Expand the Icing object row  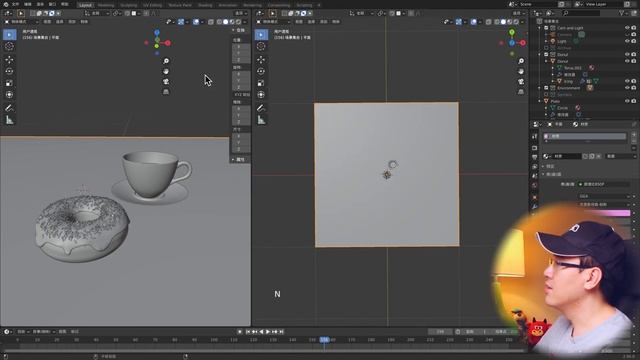(x=553, y=81)
